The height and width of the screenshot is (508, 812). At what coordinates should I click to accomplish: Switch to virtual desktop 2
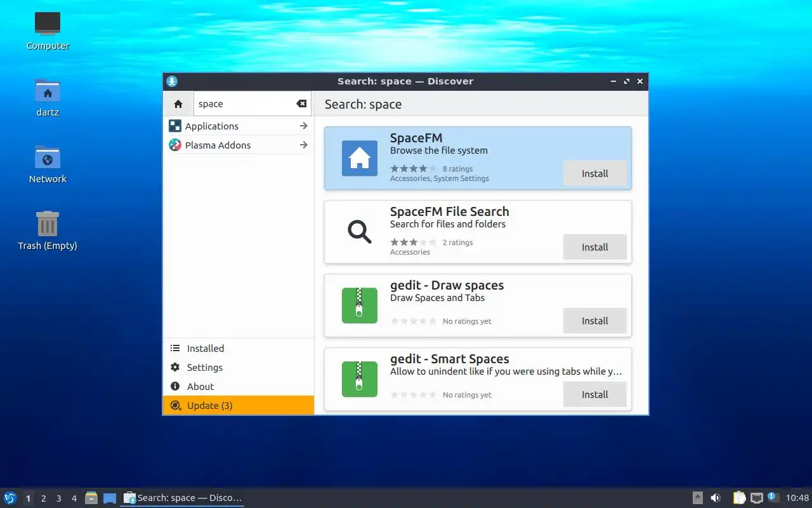tap(44, 498)
